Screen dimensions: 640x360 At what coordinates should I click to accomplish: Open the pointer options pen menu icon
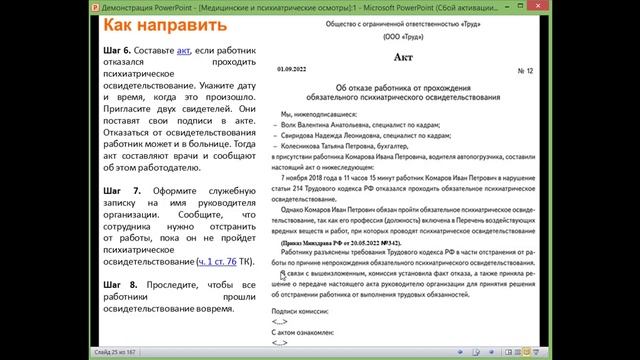tap(476, 352)
